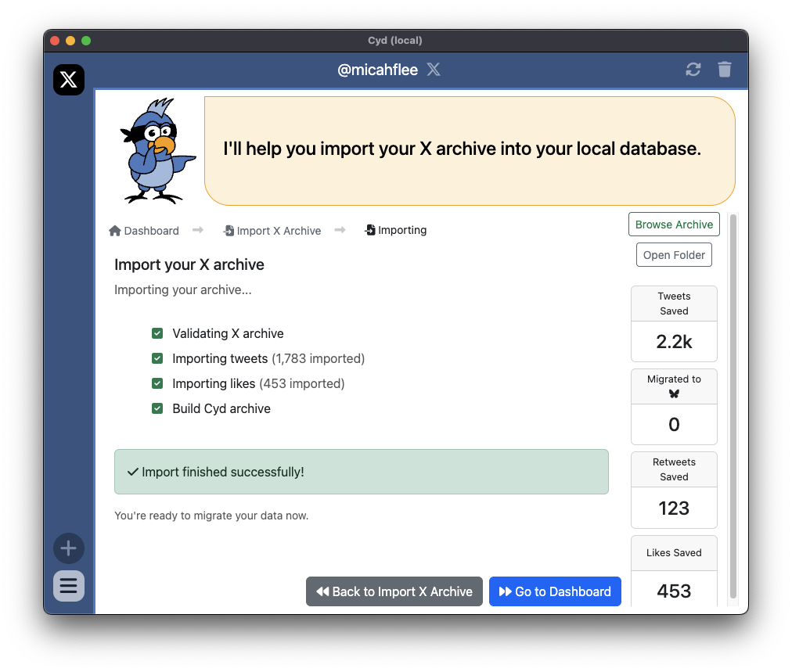The image size is (792, 672).
Task: Click the Dashboard home icon in breadcrumb
Action: click(115, 231)
